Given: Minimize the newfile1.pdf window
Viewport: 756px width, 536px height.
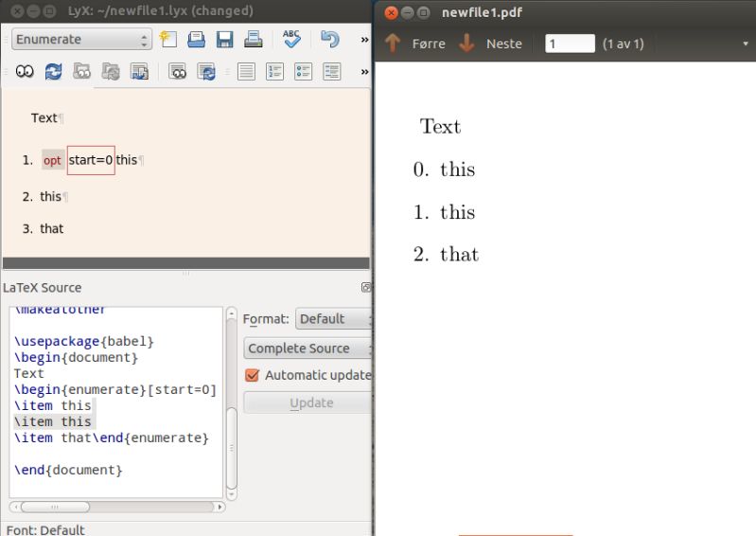Looking at the screenshot, I should [x=408, y=12].
